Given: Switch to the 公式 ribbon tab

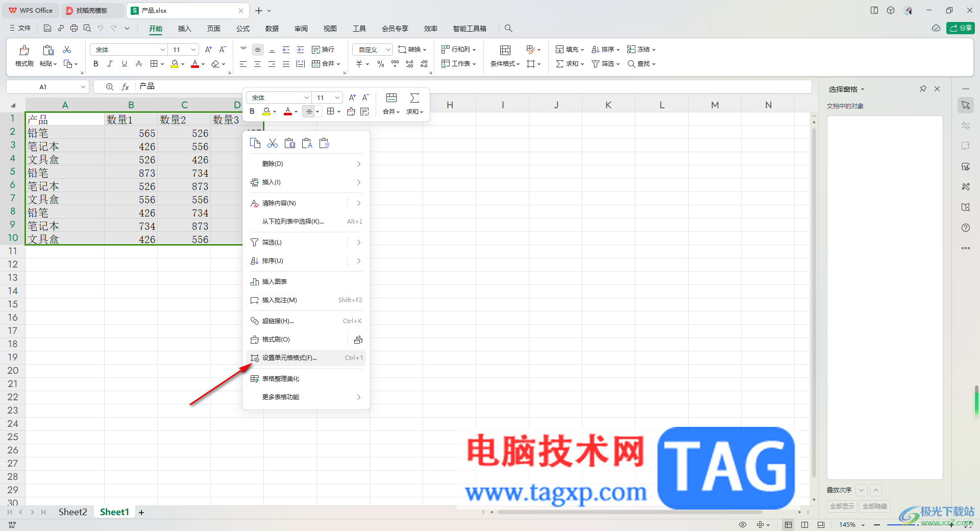Looking at the screenshot, I should (243, 29).
